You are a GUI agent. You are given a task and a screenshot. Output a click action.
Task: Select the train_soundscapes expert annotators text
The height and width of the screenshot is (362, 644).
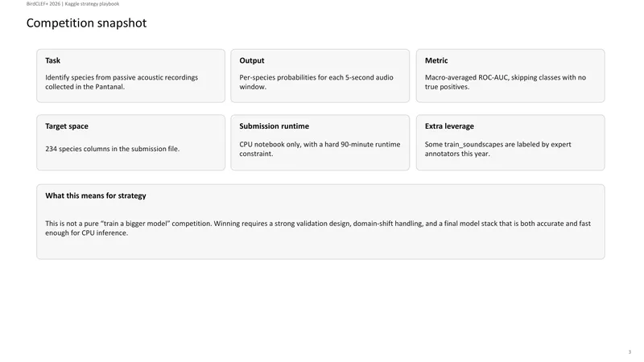497,149
